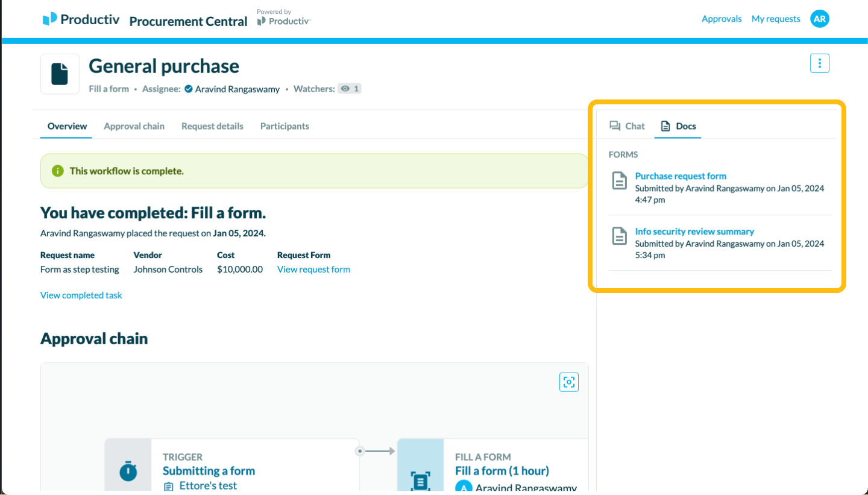Viewport: 868px width, 495px height.
Task: Go to Approvals in the header
Action: tap(722, 19)
